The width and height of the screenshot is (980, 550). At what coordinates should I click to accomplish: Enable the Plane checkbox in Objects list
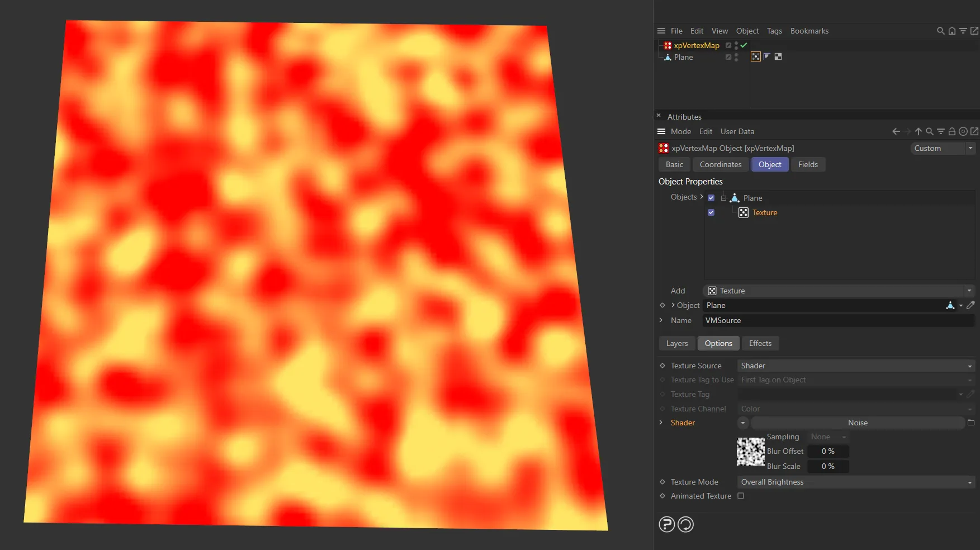coord(711,197)
